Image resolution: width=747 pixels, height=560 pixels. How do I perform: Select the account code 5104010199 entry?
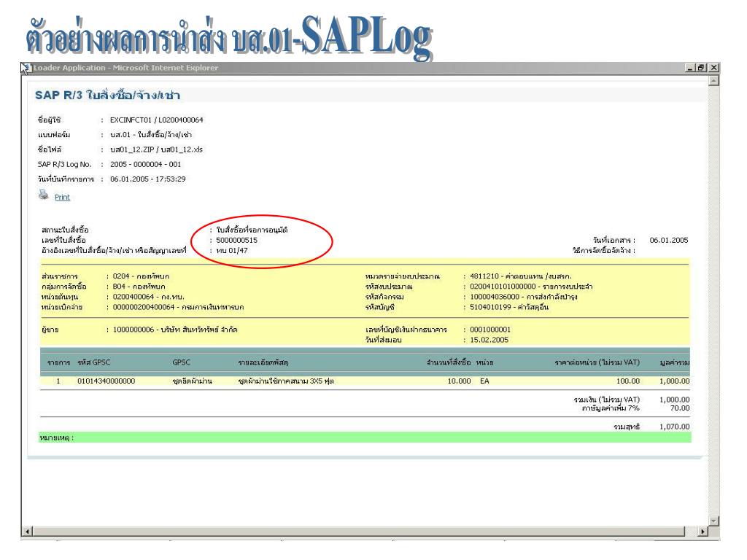pyautogui.click(x=509, y=307)
